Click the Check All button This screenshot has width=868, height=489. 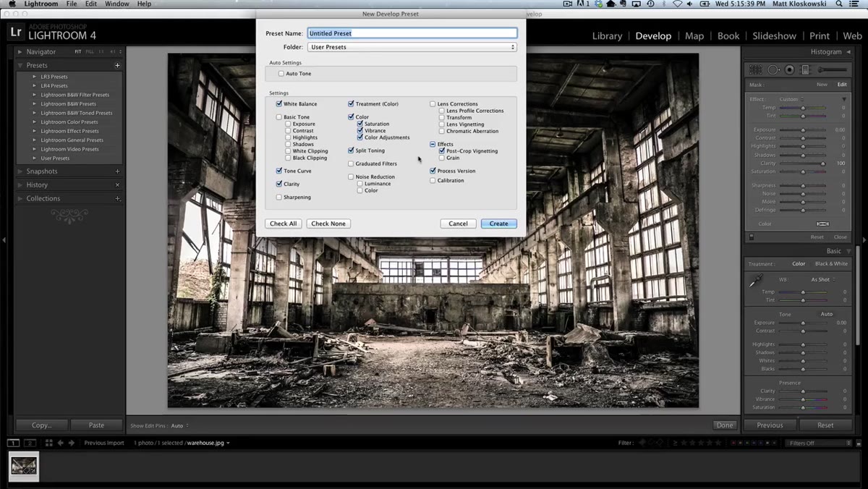(x=284, y=224)
